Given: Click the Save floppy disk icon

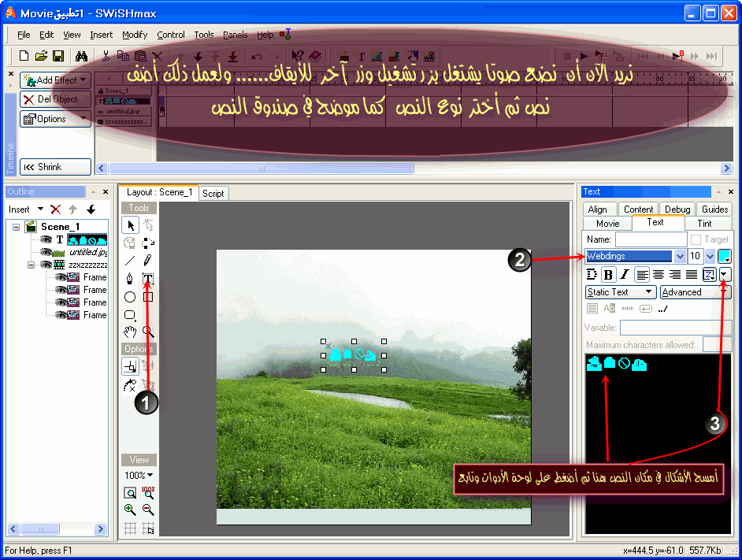Looking at the screenshot, I should 58,57.
